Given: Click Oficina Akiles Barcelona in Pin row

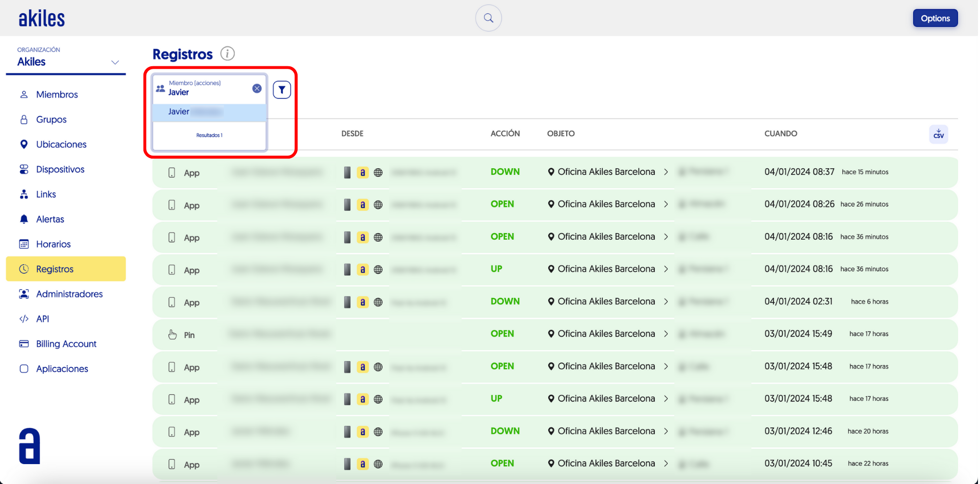Looking at the screenshot, I should 605,334.
